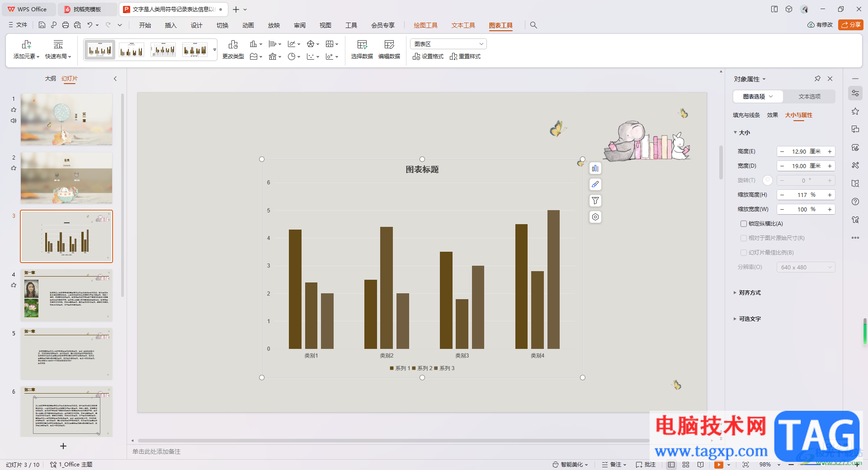Click Format Settings (设置格式) button
This screenshot has height=470, width=868.
[x=428, y=56]
